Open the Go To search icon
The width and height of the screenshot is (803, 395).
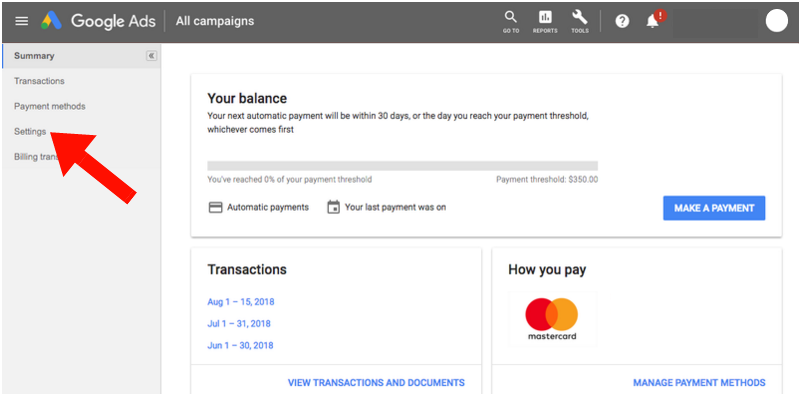pyautogui.click(x=511, y=22)
